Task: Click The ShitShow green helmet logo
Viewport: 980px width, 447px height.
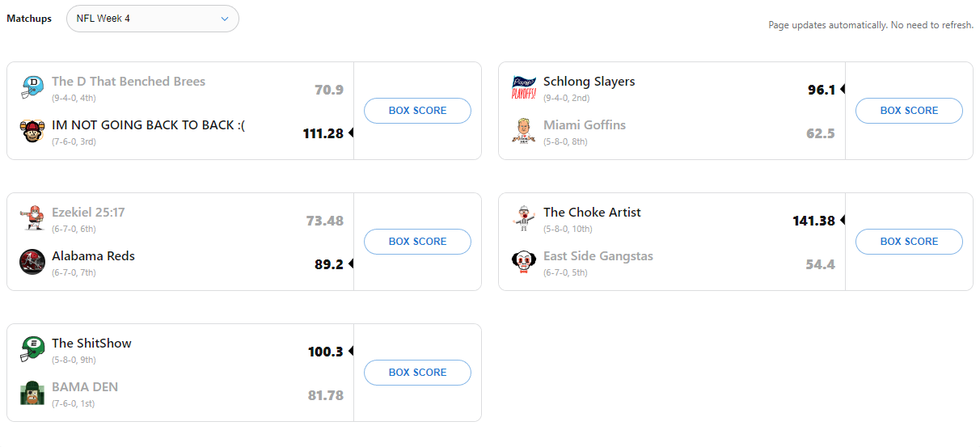Action: (x=32, y=348)
